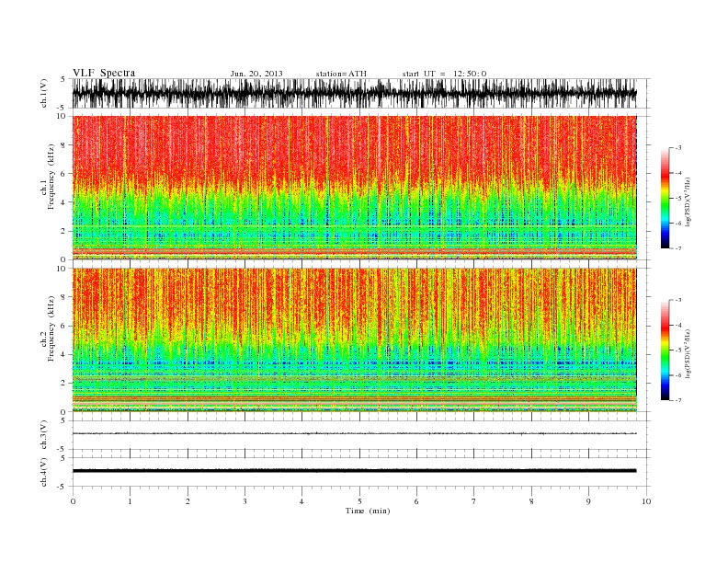This screenshot has width=728, height=563.
Task: Click the "2" tick on the Time axis
Action: pos(188,501)
